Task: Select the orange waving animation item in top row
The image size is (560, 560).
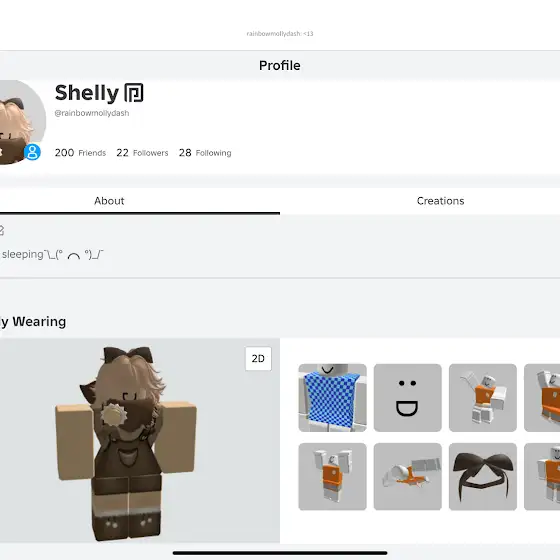Action: click(483, 398)
